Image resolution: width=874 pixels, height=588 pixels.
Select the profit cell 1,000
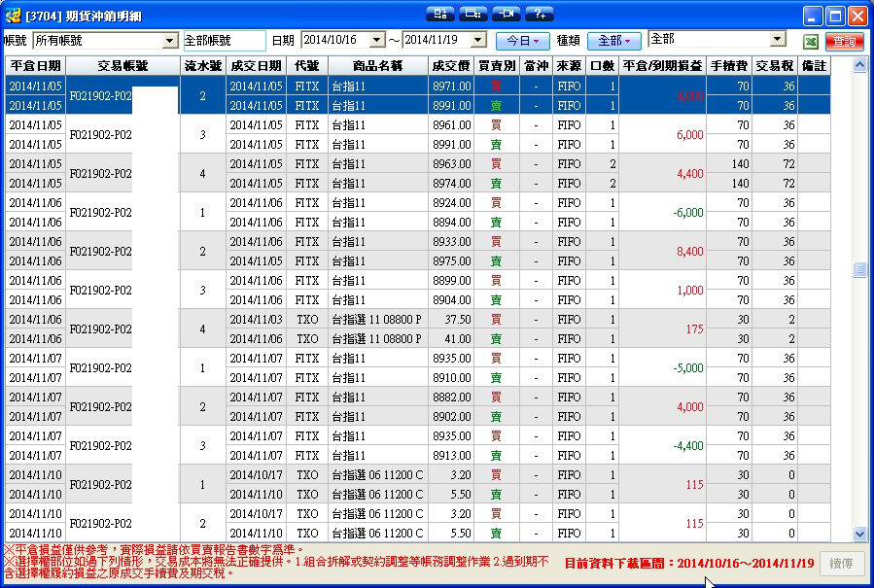coord(663,290)
